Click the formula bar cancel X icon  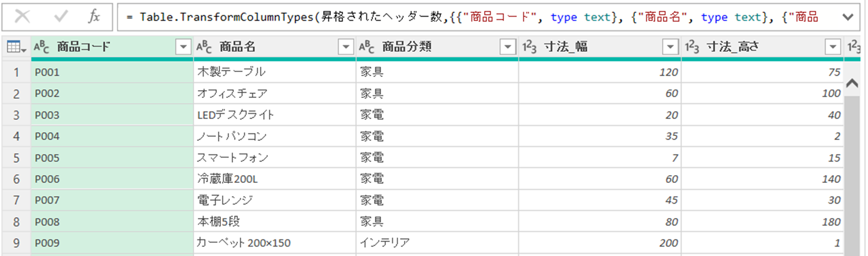tap(22, 17)
